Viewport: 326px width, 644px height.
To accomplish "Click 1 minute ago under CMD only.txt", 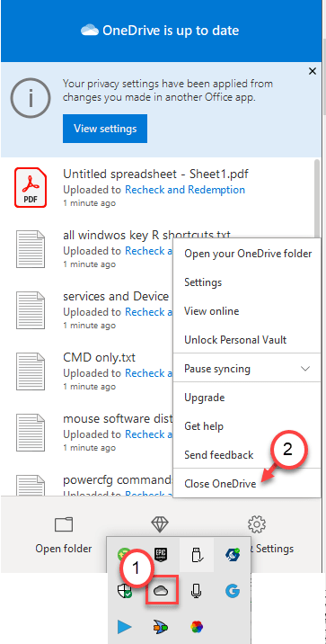I will click(x=90, y=387).
